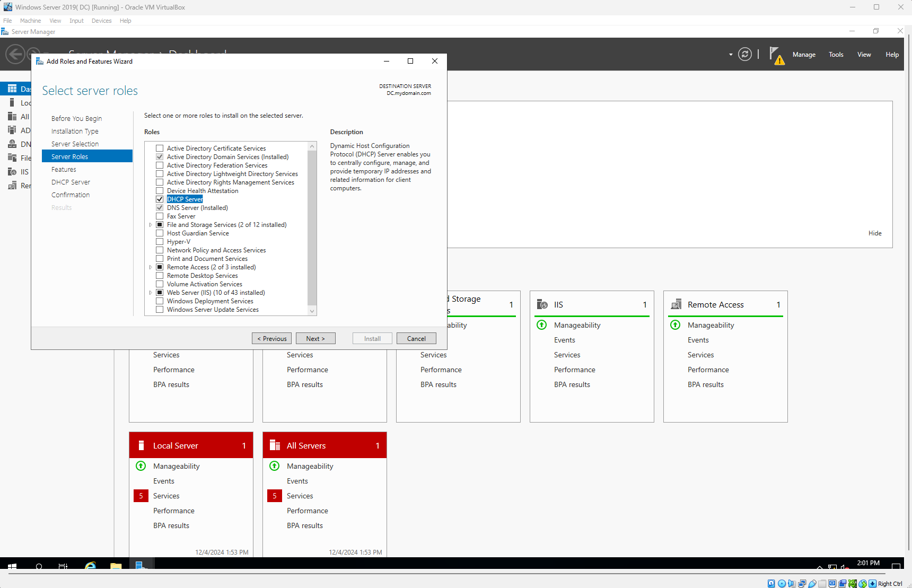Click the Local Server tile header icon
Viewport: 912px width, 588px height.
click(x=141, y=445)
